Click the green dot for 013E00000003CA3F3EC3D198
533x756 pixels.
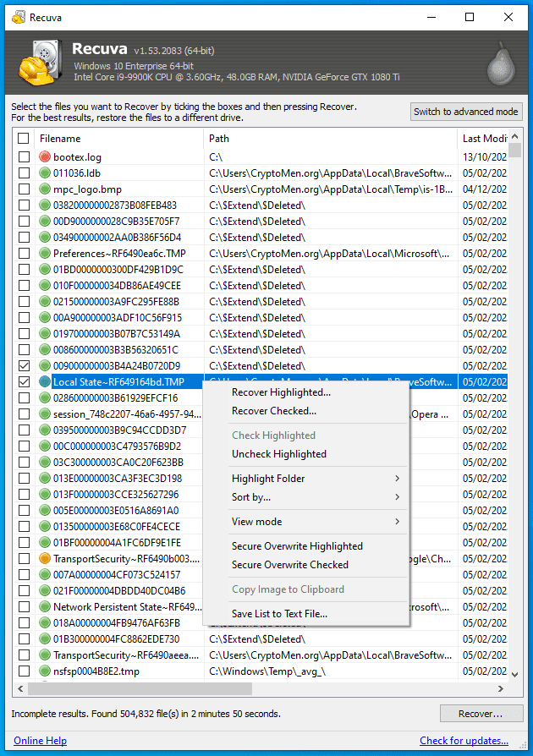[x=45, y=479]
